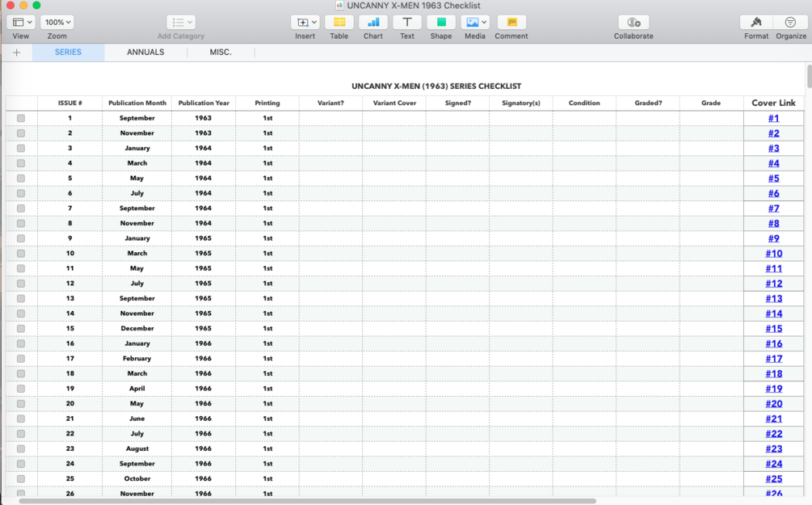The width and height of the screenshot is (812, 505).
Task: Insert a Chart from toolbar
Action: pos(372,23)
